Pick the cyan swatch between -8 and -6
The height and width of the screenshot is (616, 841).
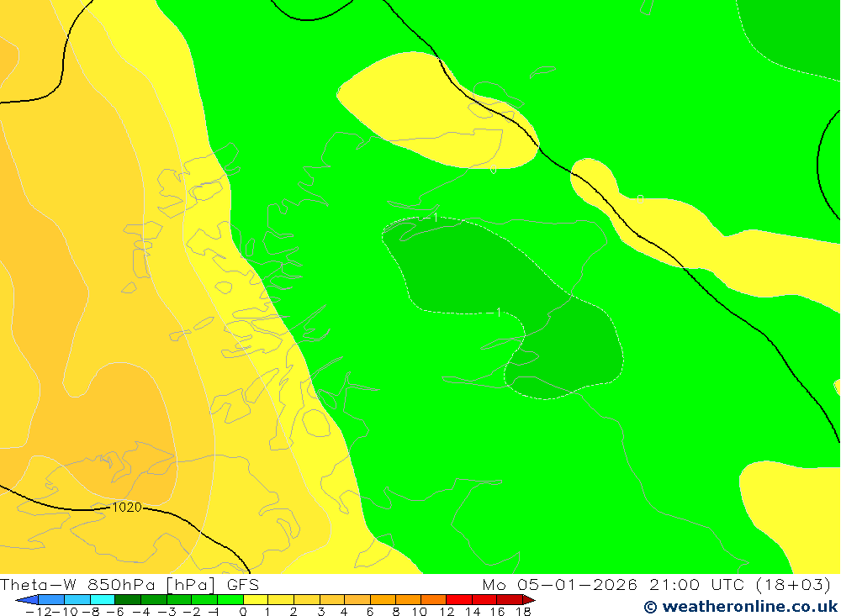point(103,600)
